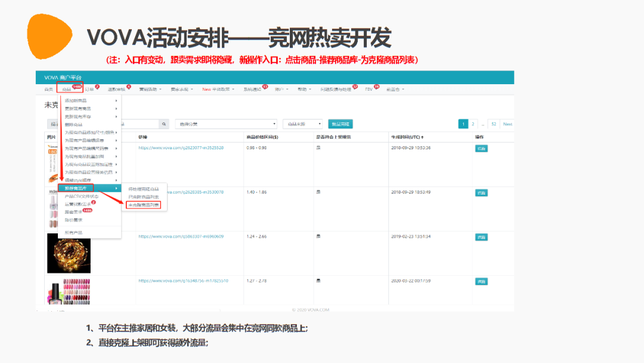Click price cell 1.27 - 2.78

(x=256, y=281)
